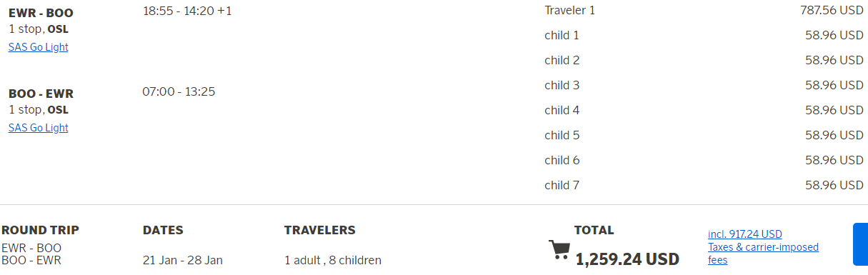Select the child 1 fare row

coord(704,35)
